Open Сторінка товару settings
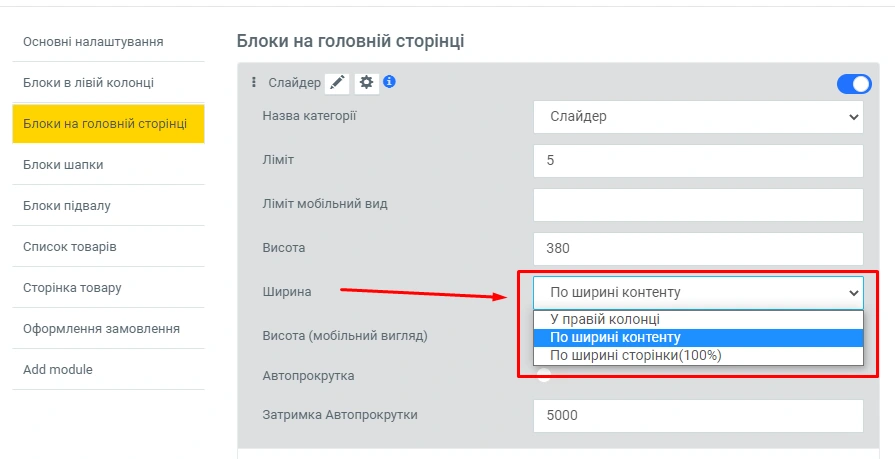This screenshot has width=895, height=459. (x=72, y=287)
